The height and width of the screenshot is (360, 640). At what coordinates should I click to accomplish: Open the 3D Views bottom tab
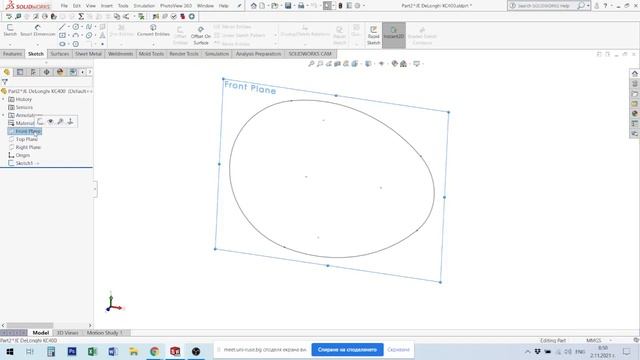67,333
